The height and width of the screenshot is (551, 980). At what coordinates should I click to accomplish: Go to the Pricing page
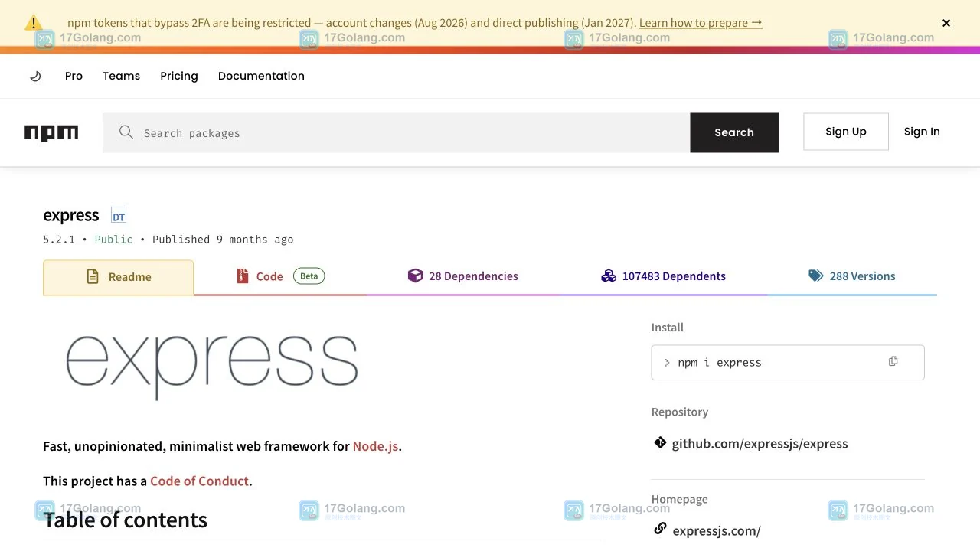pyautogui.click(x=179, y=76)
